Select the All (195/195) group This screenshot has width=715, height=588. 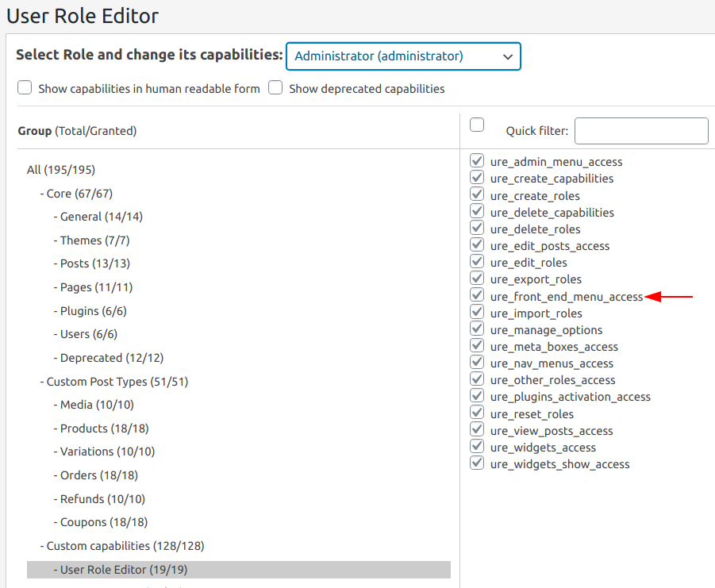point(61,170)
